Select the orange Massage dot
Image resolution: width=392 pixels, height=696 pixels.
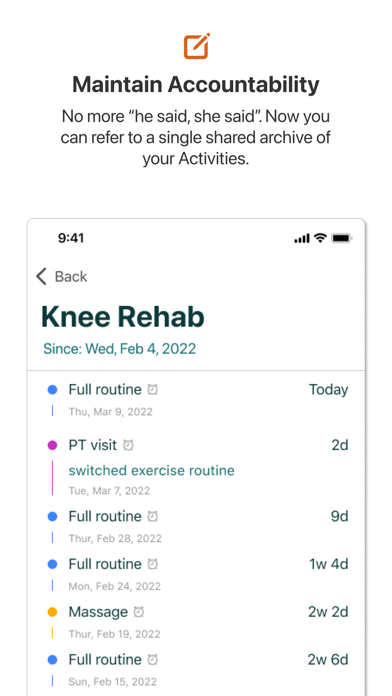tap(52, 612)
